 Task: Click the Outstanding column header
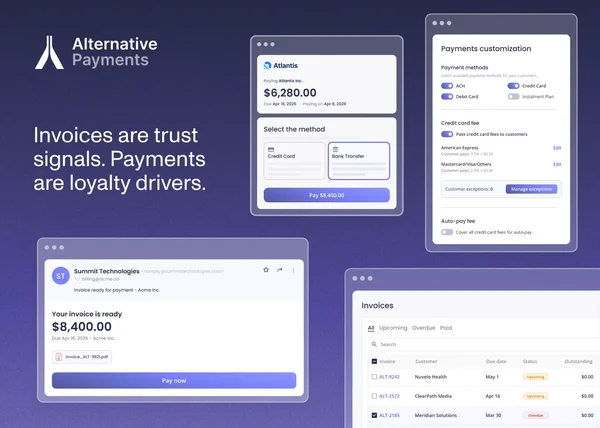click(x=578, y=361)
